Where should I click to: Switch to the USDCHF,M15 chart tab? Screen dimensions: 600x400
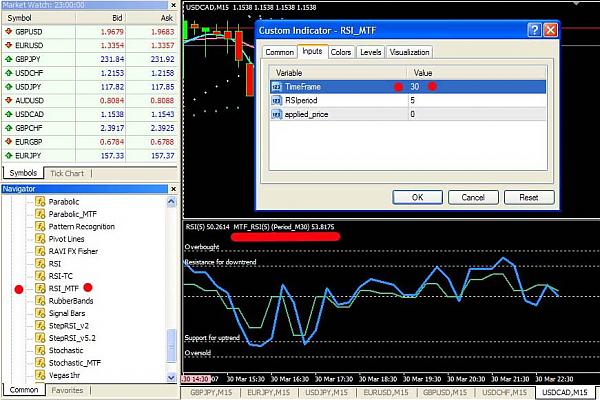coord(504,392)
